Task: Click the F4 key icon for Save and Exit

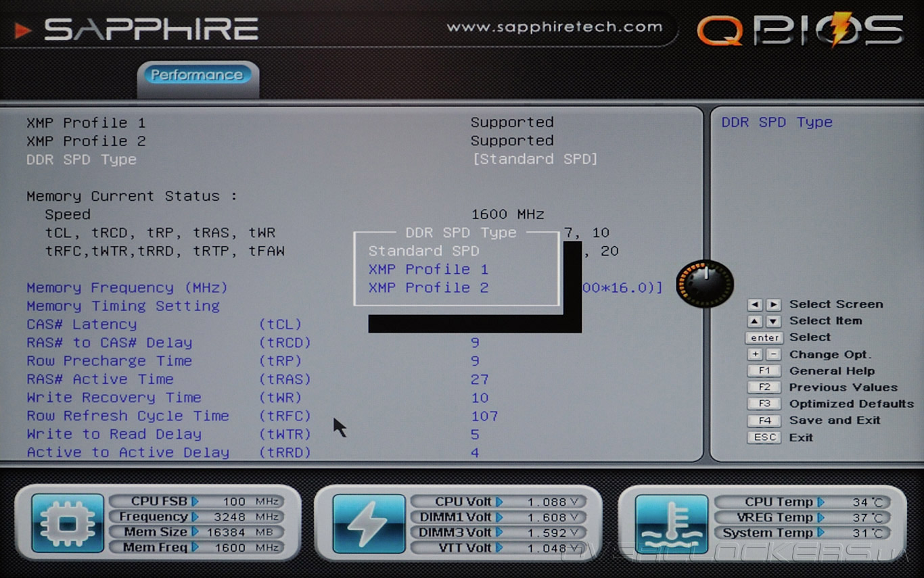Action: [x=764, y=420]
